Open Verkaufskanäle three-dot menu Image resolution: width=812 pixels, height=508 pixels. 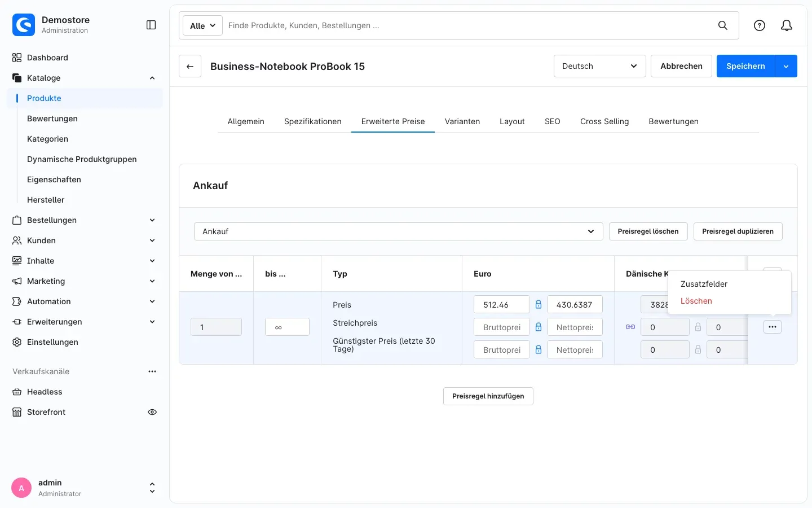pos(152,371)
